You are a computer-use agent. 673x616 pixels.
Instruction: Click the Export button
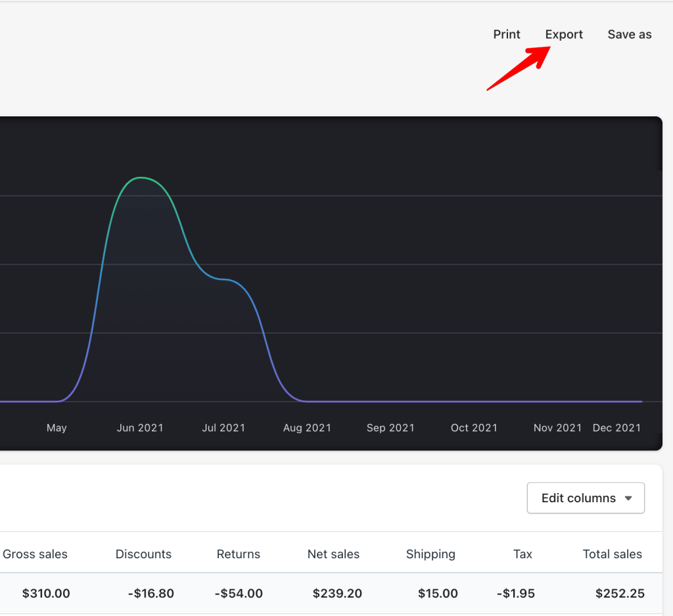point(563,34)
